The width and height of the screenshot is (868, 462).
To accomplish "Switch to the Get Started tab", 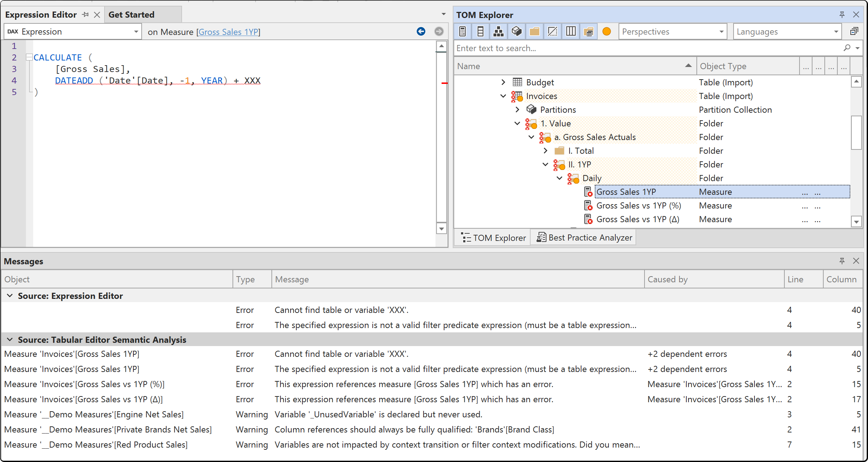I will [x=132, y=15].
